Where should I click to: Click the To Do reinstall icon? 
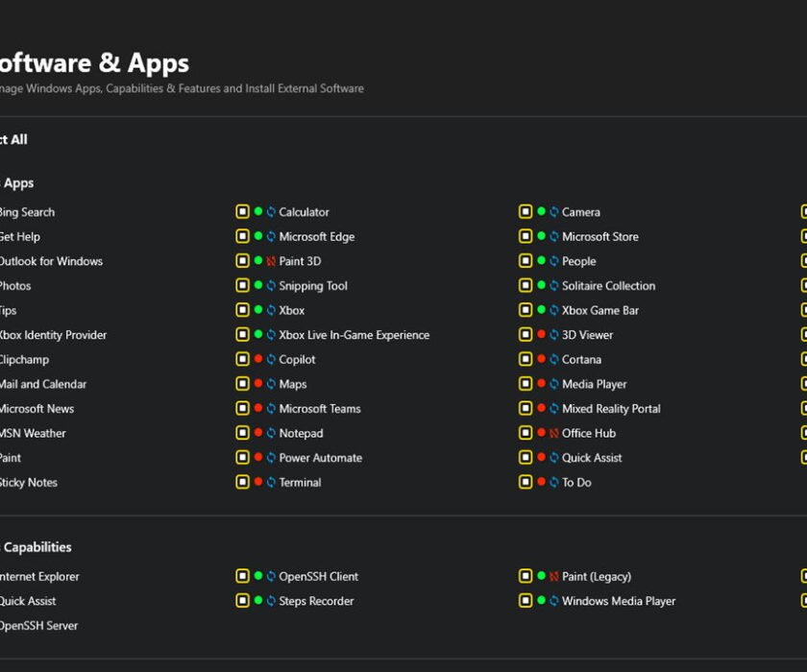[x=554, y=482]
